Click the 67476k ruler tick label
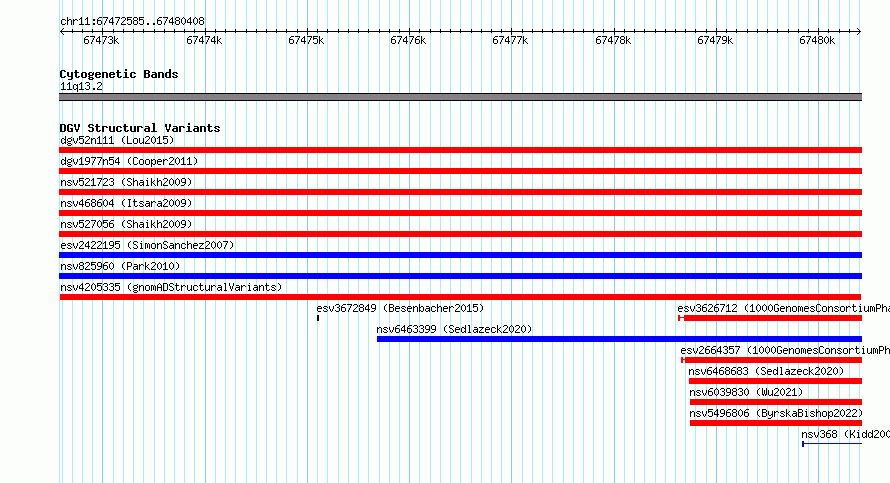The image size is (890, 483). tap(408, 40)
